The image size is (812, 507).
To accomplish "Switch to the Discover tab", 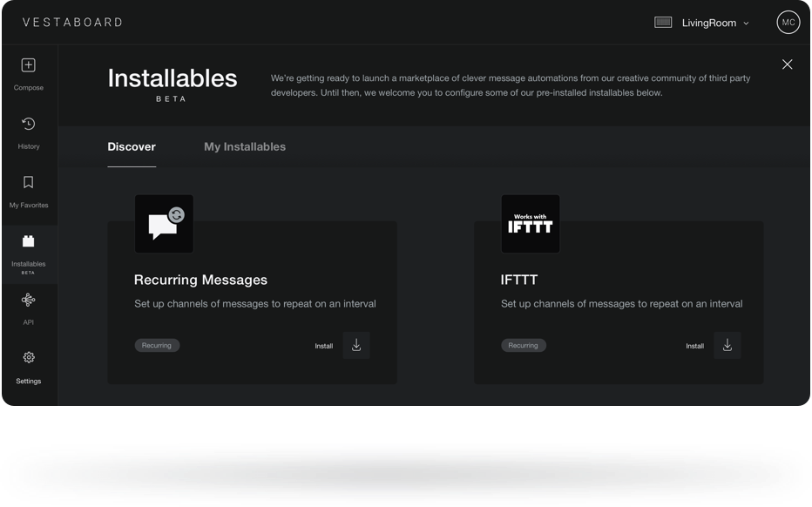I will 132,146.
